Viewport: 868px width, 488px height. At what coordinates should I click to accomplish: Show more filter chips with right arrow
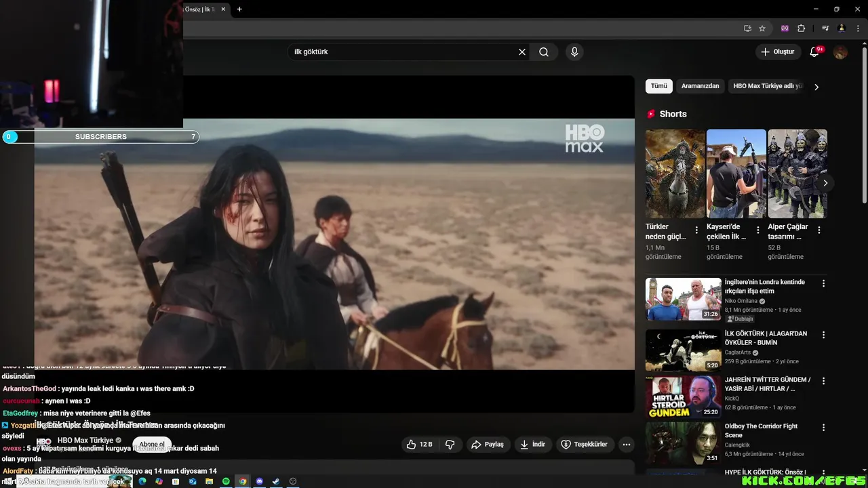816,87
